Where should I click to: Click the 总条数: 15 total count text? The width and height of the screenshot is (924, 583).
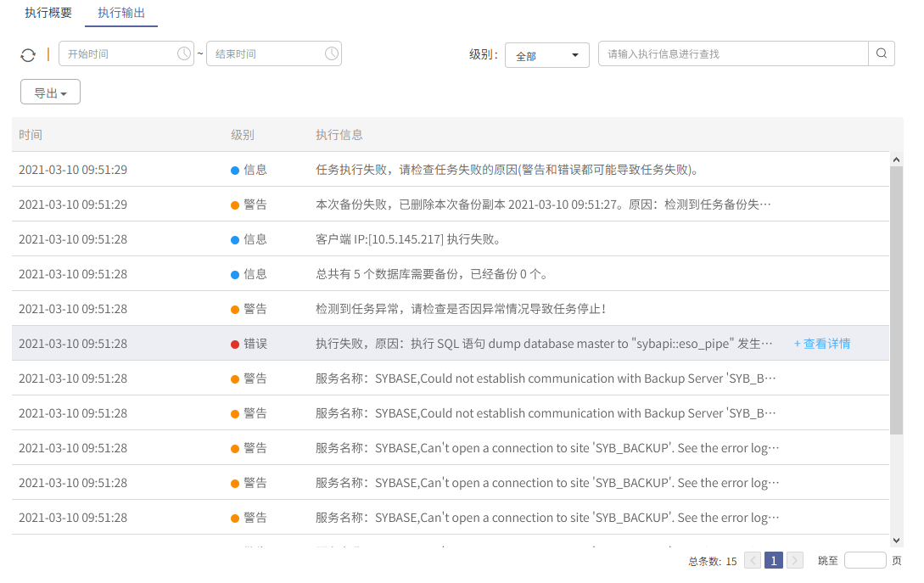point(713,561)
